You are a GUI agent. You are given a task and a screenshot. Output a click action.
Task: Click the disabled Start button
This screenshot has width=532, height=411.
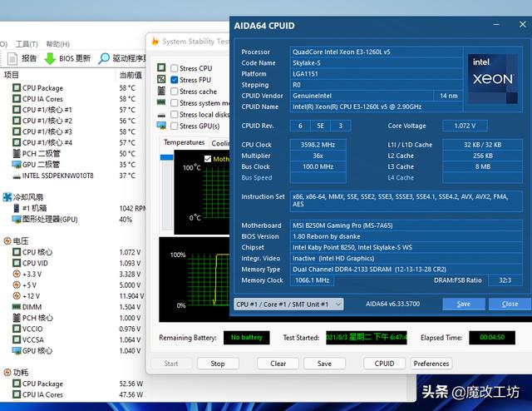point(171,364)
